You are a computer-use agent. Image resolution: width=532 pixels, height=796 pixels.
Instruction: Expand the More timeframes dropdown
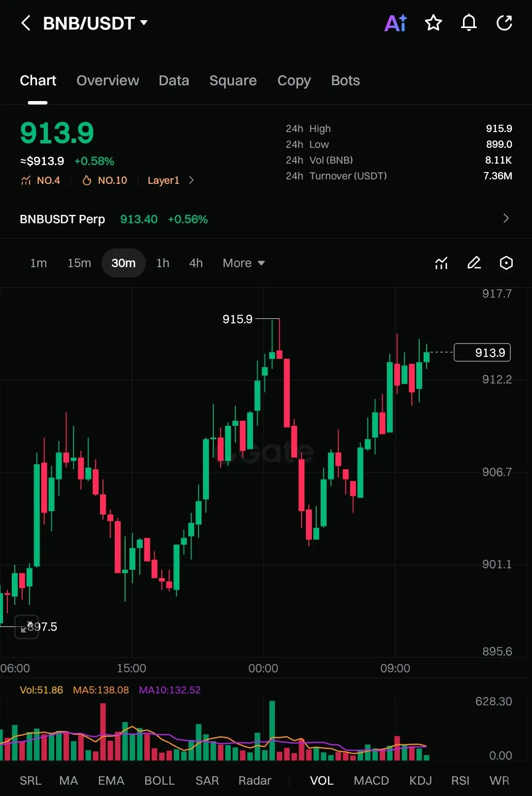[244, 263]
